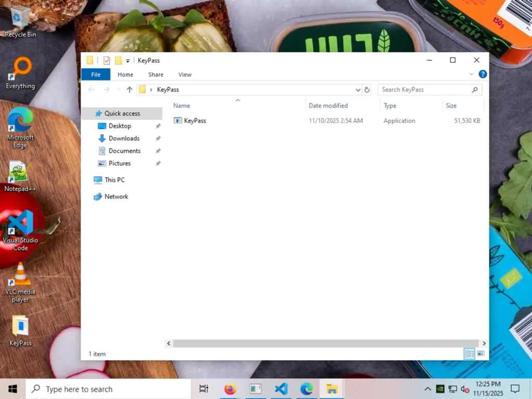
Task: Switch to the Home ribbon tab
Action: tap(125, 74)
